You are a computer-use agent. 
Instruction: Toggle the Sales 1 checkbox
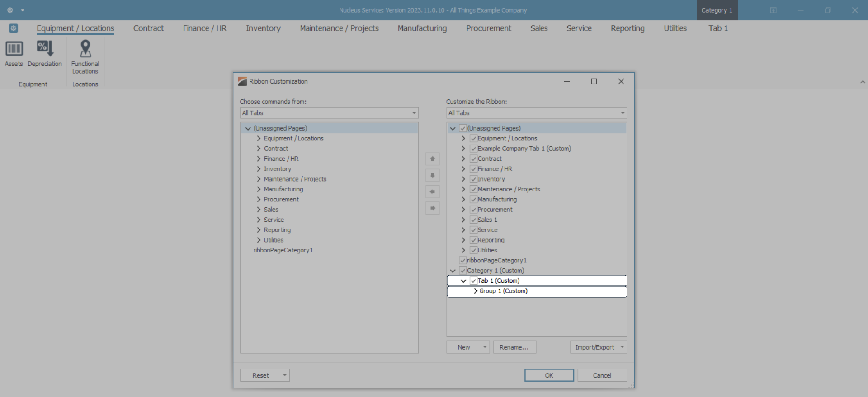click(x=473, y=220)
